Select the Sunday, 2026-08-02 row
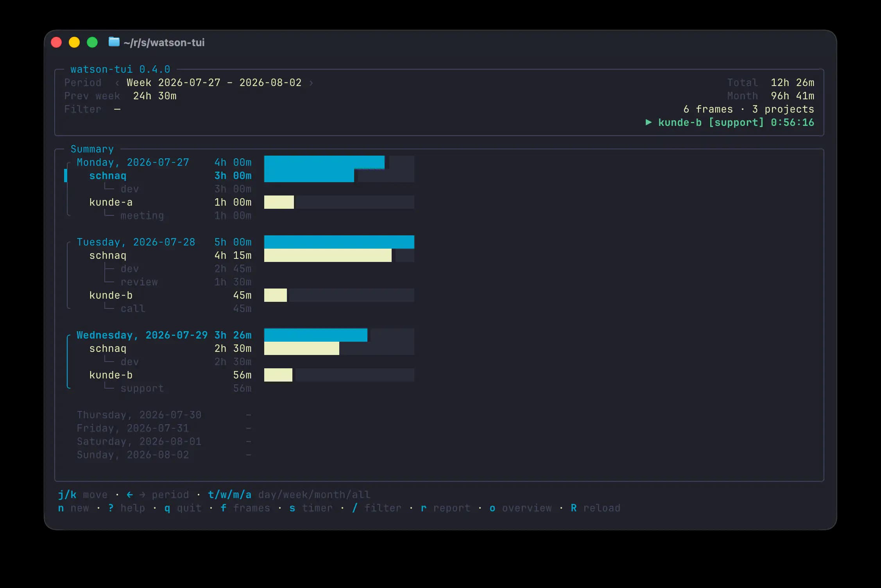Screen dimensions: 881x588 click(164, 455)
